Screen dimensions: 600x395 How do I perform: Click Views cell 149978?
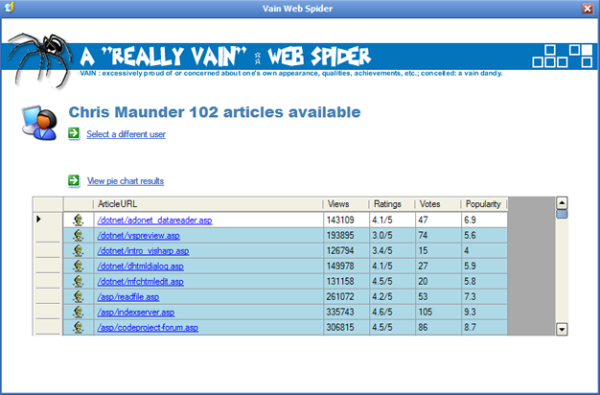pyautogui.click(x=346, y=266)
